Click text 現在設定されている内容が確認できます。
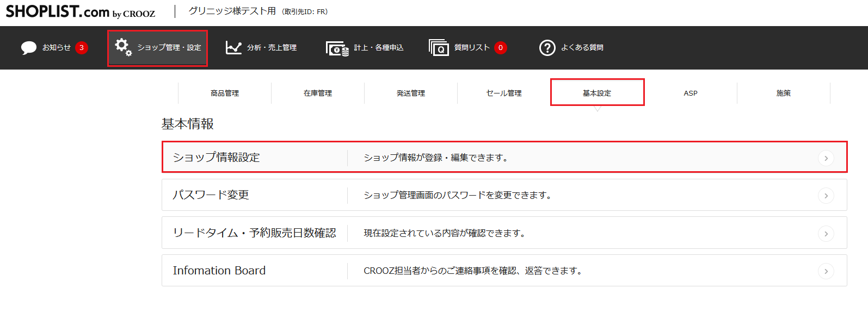 coord(445,233)
